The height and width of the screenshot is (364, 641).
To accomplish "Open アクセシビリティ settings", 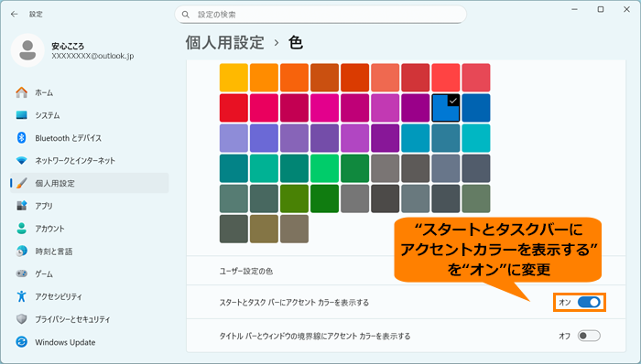I will (x=90, y=296).
